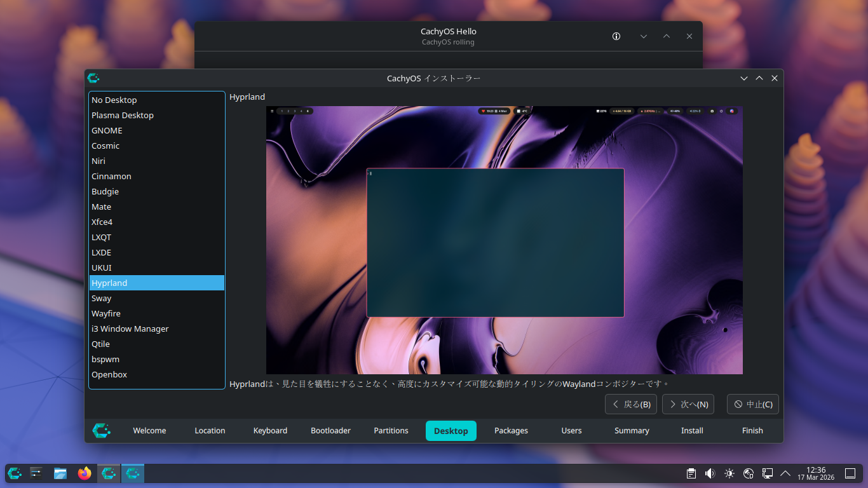Go to the Bootloader step
868x488 pixels.
coord(330,431)
